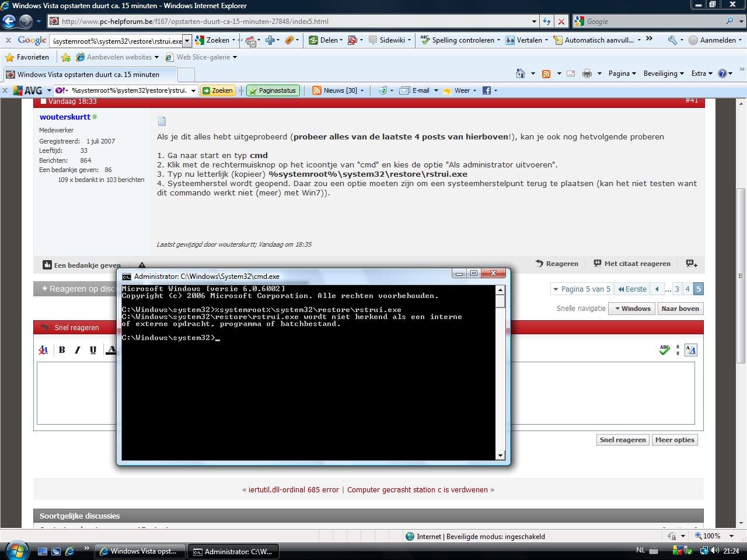The height and width of the screenshot is (560, 747).
Task: Open the Spelling controleren dropdown
Action: click(x=498, y=40)
